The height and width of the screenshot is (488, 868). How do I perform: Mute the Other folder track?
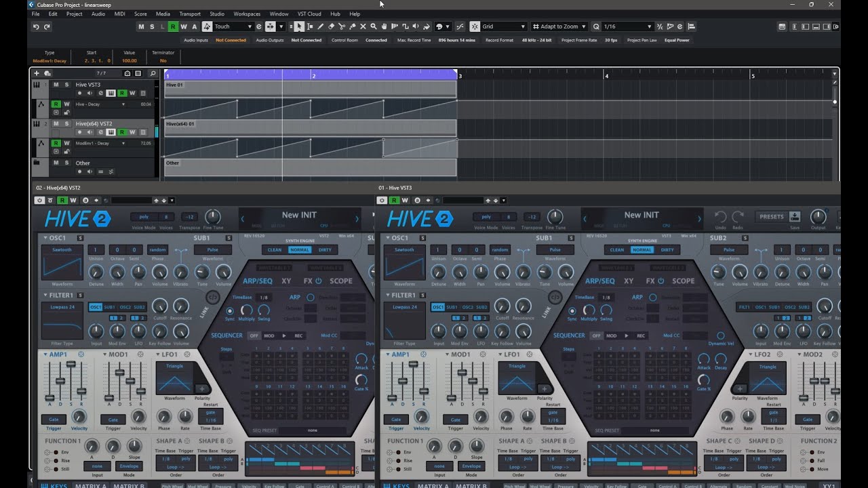pyautogui.click(x=56, y=163)
